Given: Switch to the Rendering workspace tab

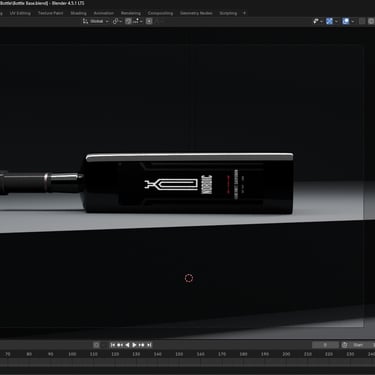Looking at the screenshot, I should 131,13.
